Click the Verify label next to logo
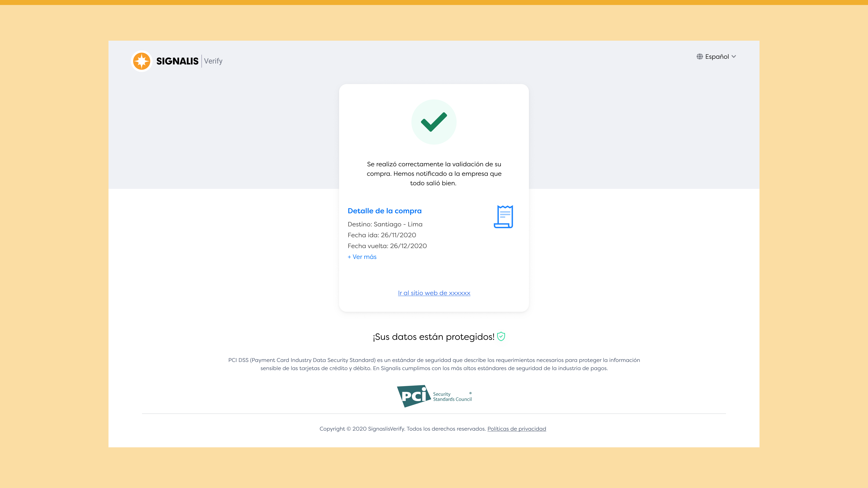 point(213,61)
